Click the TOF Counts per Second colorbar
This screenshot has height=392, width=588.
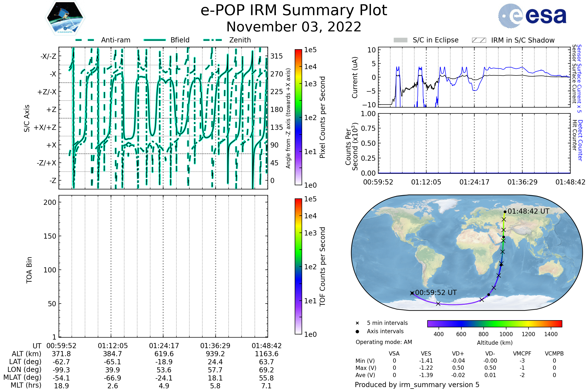[x=298, y=266]
